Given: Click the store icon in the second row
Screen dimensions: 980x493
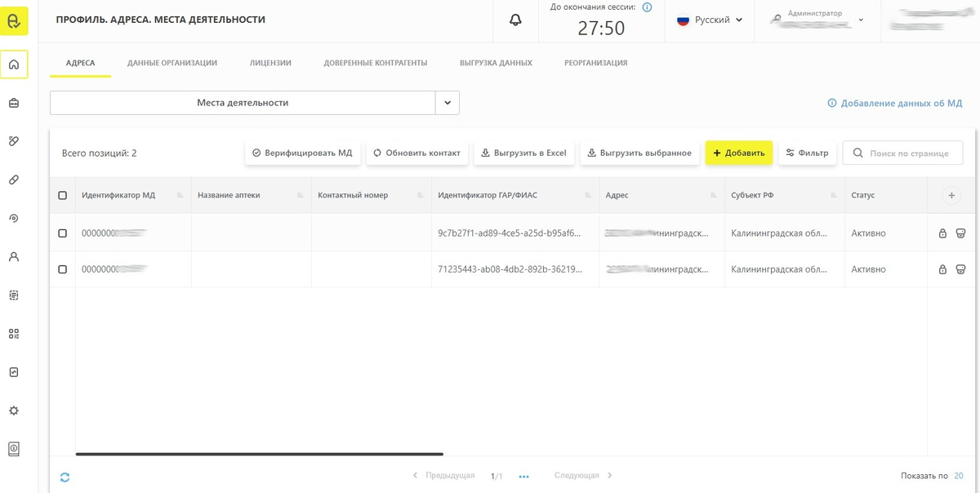Looking at the screenshot, I should tap(960, 269).
